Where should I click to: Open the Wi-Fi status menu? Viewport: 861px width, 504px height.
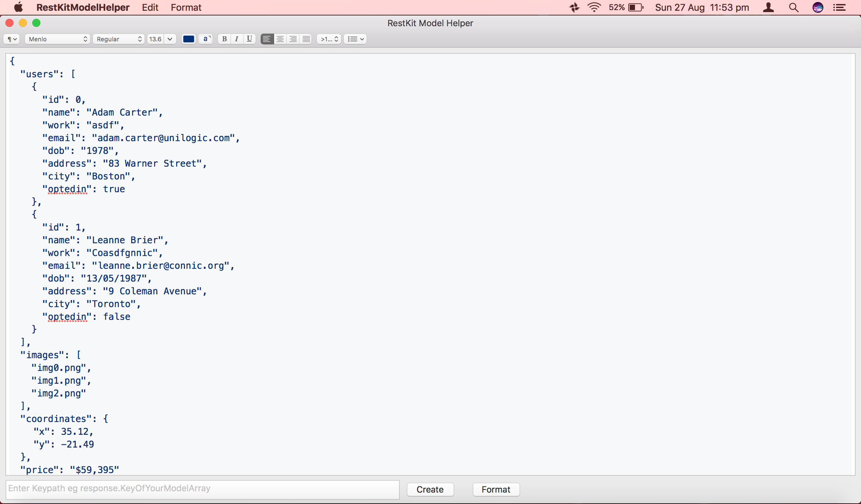[594, 7]
